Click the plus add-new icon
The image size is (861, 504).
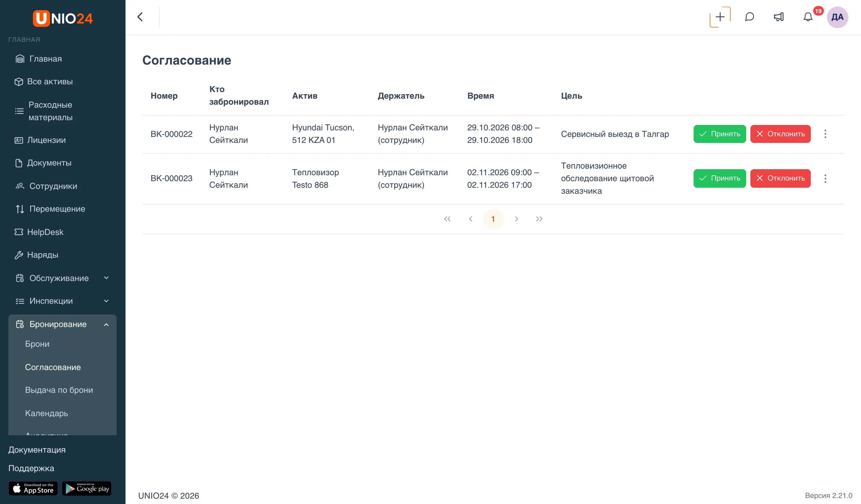720,17
